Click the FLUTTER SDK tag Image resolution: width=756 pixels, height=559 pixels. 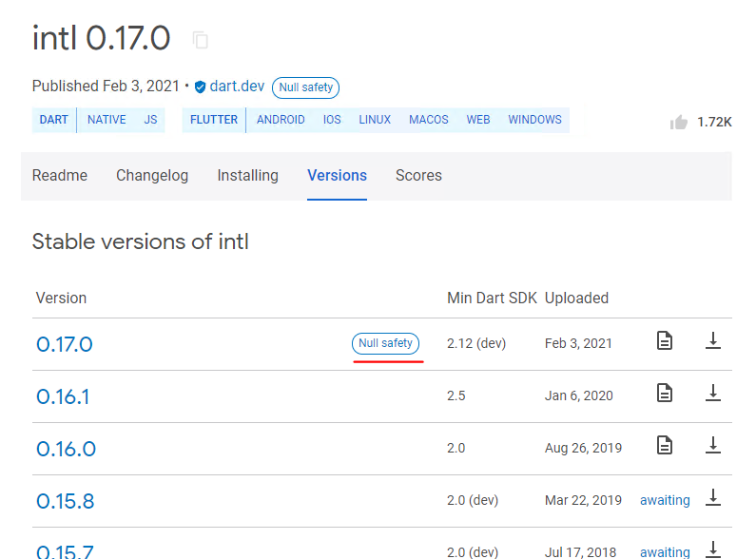[214, 120]
